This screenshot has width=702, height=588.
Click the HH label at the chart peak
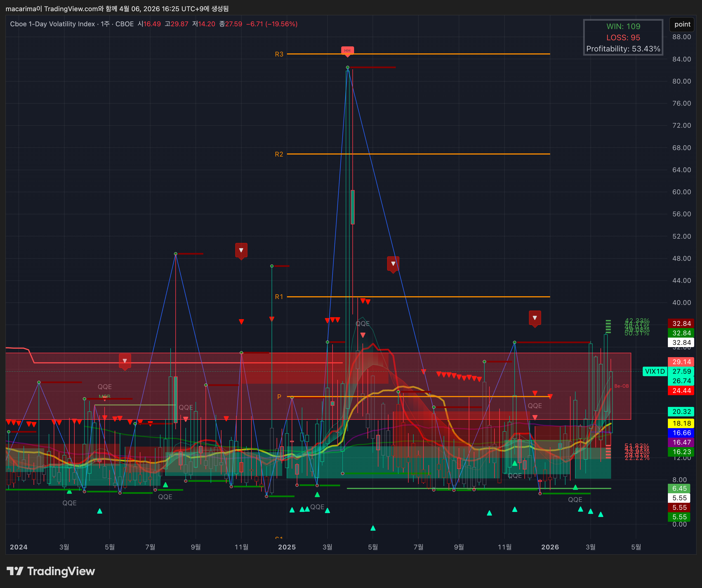pyautogui.click(x=347, y=51)
